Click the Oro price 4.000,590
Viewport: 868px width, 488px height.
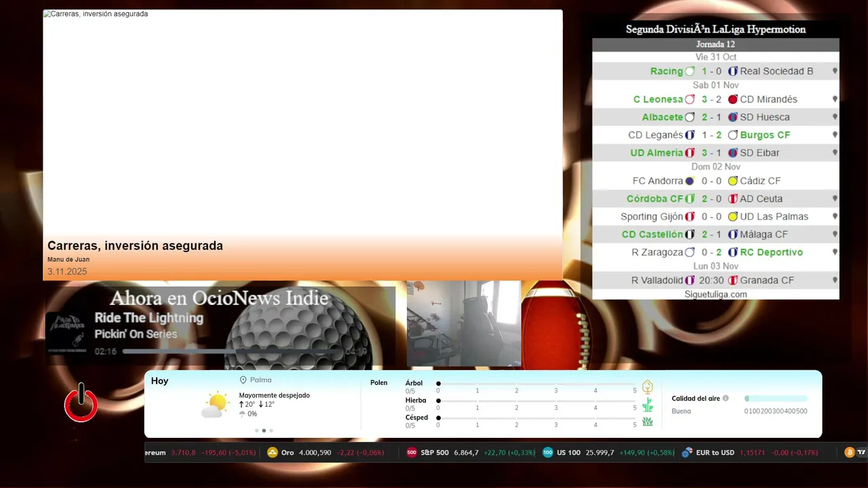tap(315, 453)
